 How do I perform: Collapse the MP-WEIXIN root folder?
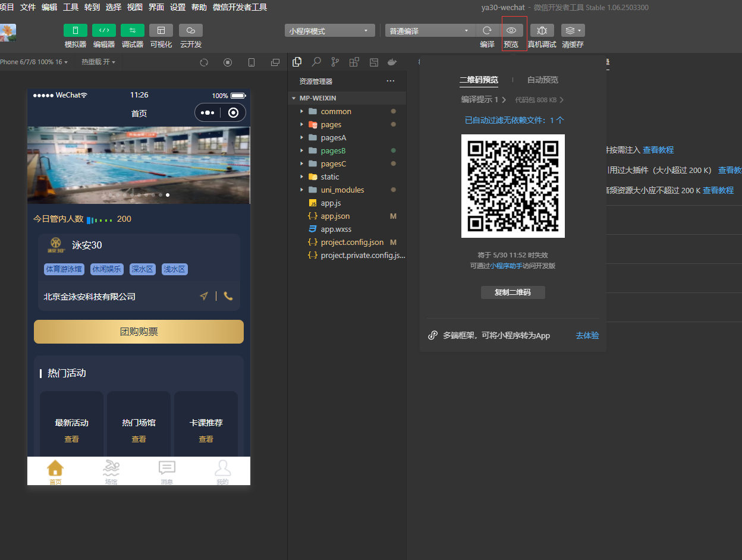(347, 98)
